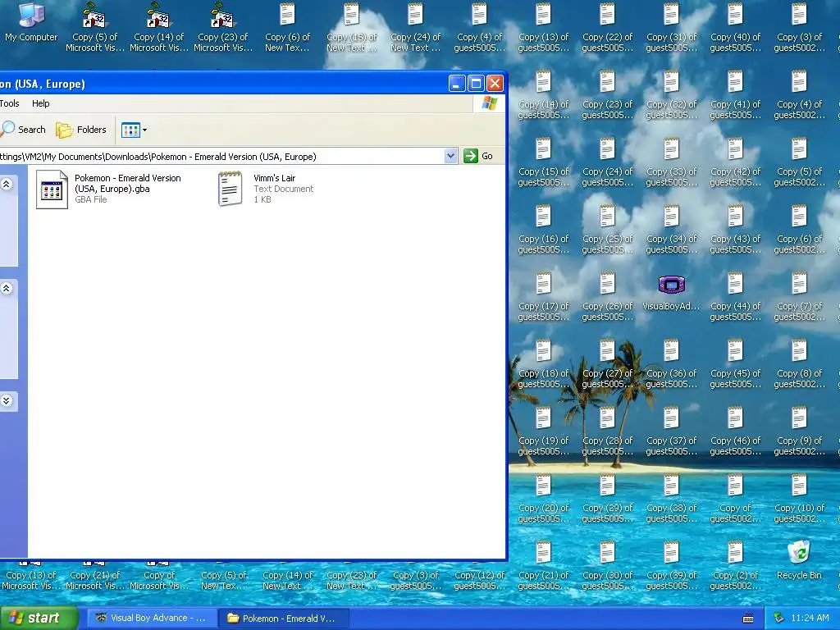Select Copy (42) of guest5005 file
The width and height of the screenshot is (840, 630).
coord(735,162)
